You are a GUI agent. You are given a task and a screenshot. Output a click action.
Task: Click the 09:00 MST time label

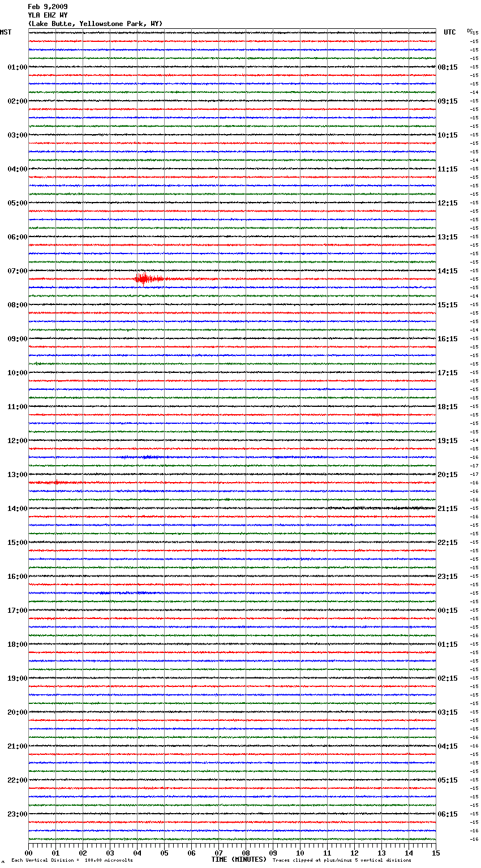18,339
